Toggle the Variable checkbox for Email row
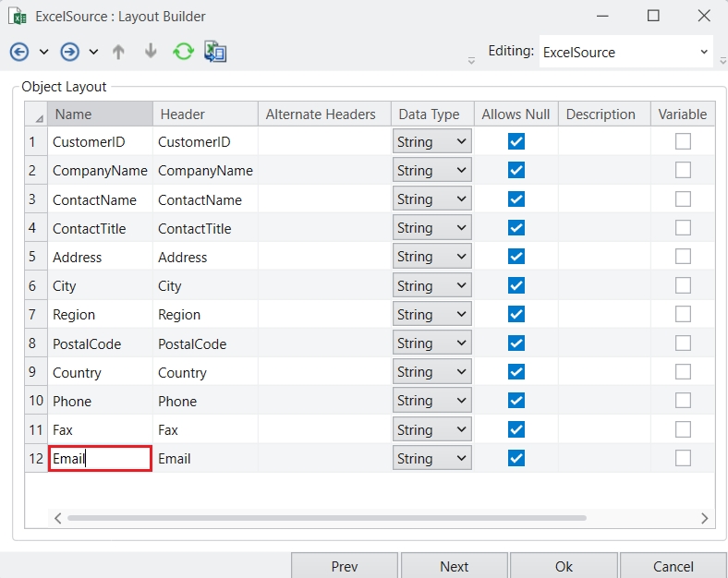The width and height of the screenshot is (728, 578). [683, 458]
